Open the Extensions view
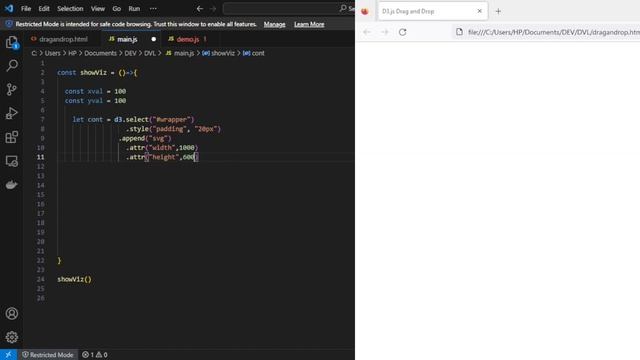 12,137
